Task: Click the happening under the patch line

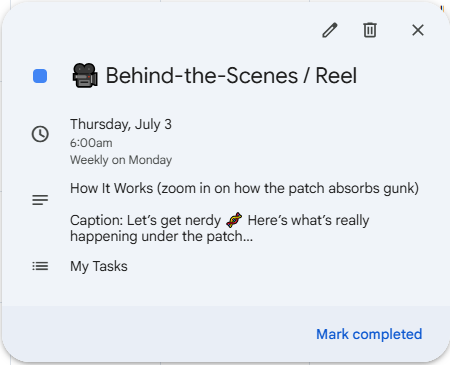Action: tap(161, 236)
